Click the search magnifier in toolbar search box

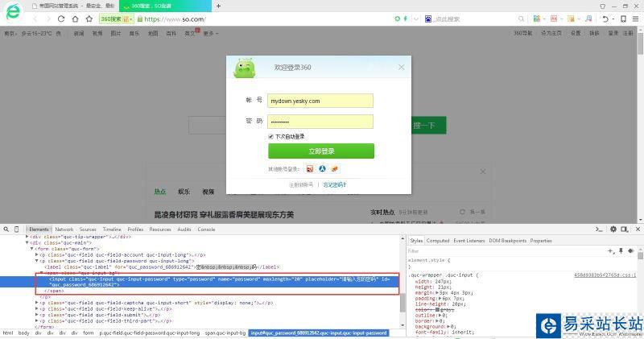click(x=521, y=19)
